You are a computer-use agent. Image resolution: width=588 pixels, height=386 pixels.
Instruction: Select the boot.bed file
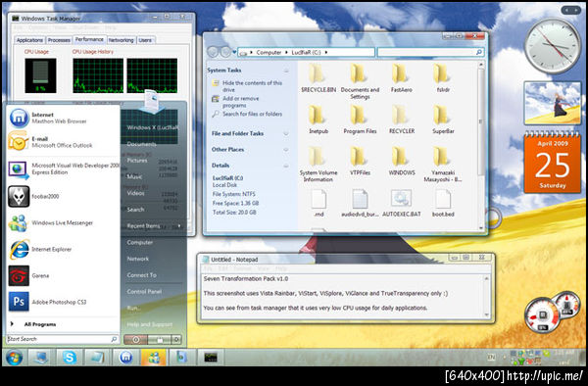click(x=443, y=203)
